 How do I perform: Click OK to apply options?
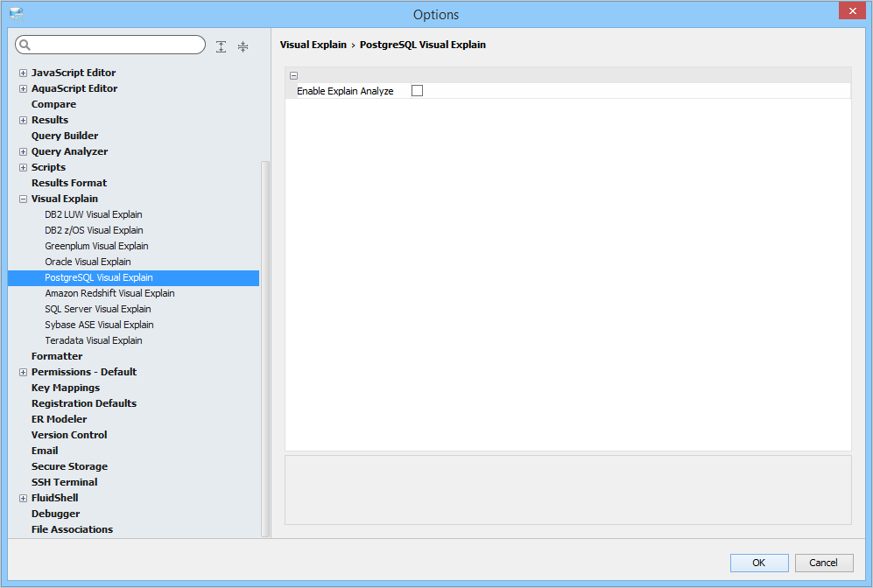[x=759, y=563]
